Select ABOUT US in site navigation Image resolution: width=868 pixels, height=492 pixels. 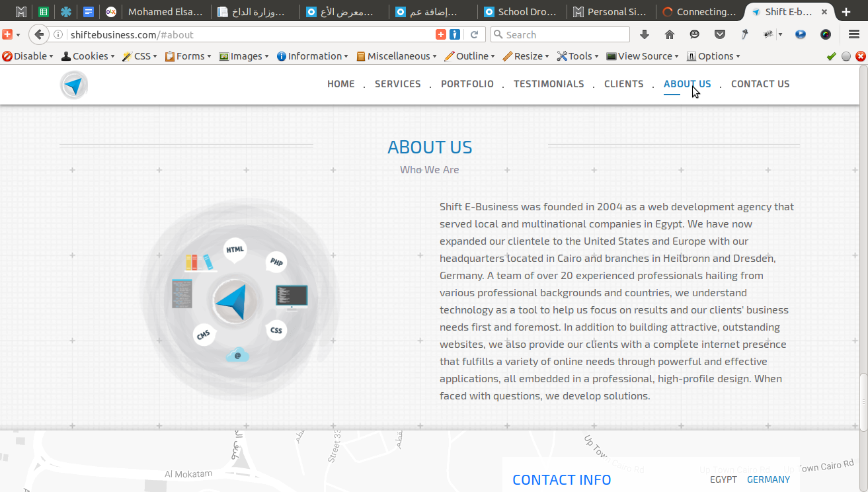(688, 84)
